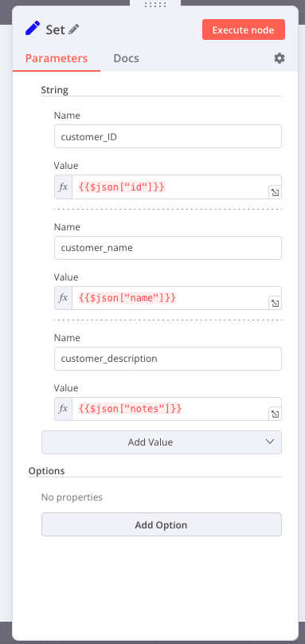Edit the customer_description name field

coord(168,359)
